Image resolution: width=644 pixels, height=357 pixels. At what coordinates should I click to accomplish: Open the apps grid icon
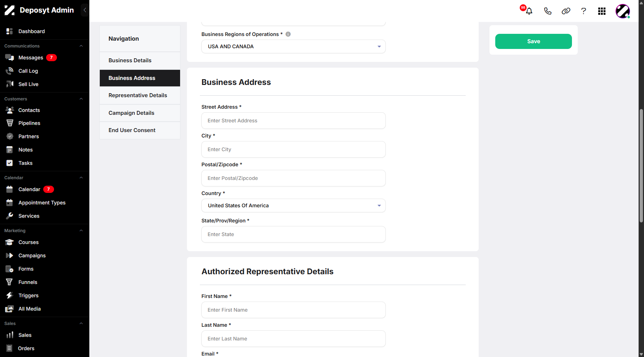[x=602, y=11]
